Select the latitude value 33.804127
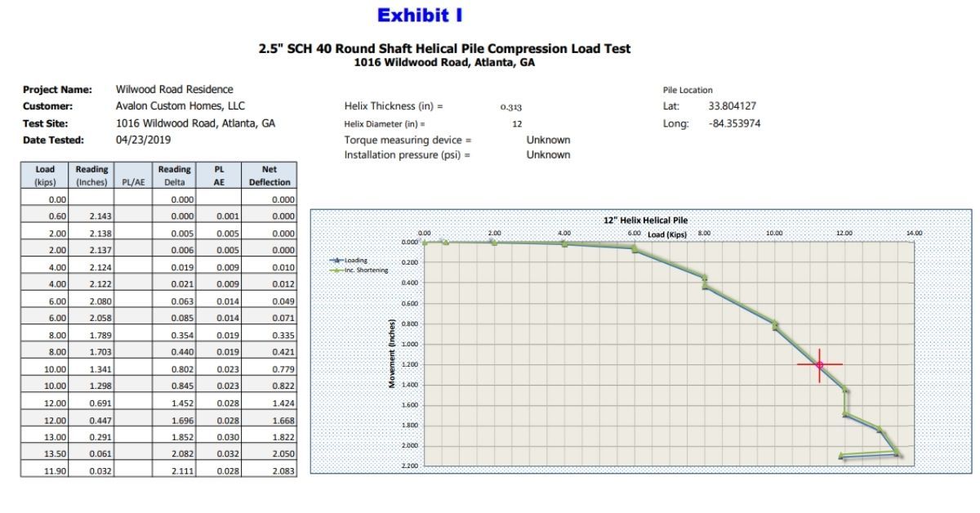980x513 pixels. coord(732,106)
